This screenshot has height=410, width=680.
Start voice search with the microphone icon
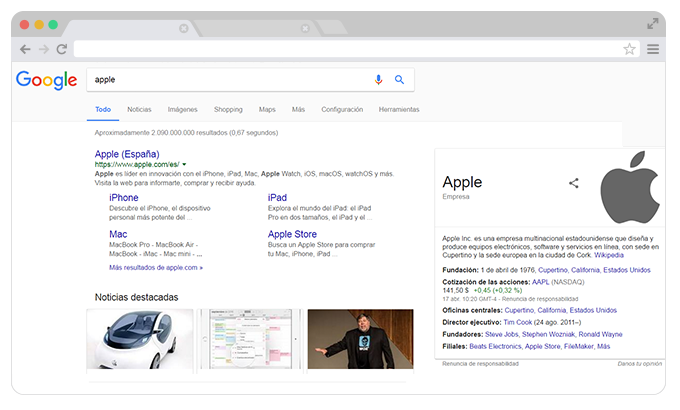(379, 80)
